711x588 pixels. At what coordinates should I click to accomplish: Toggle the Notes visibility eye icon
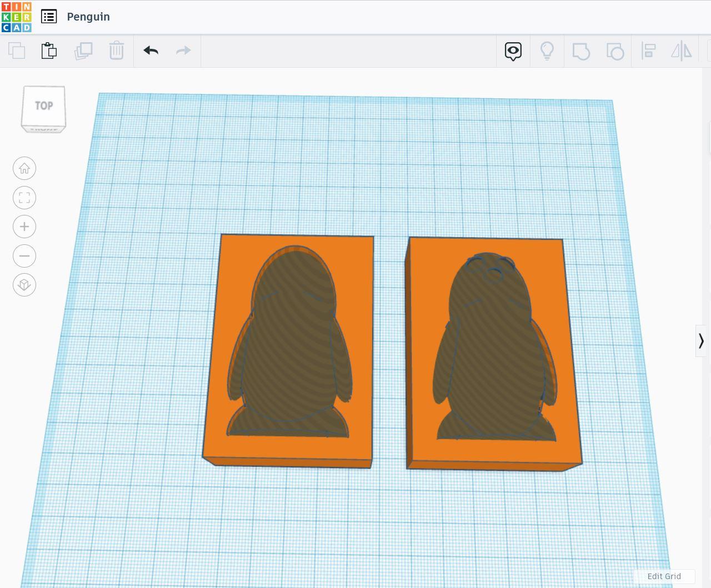pos(513,51)
